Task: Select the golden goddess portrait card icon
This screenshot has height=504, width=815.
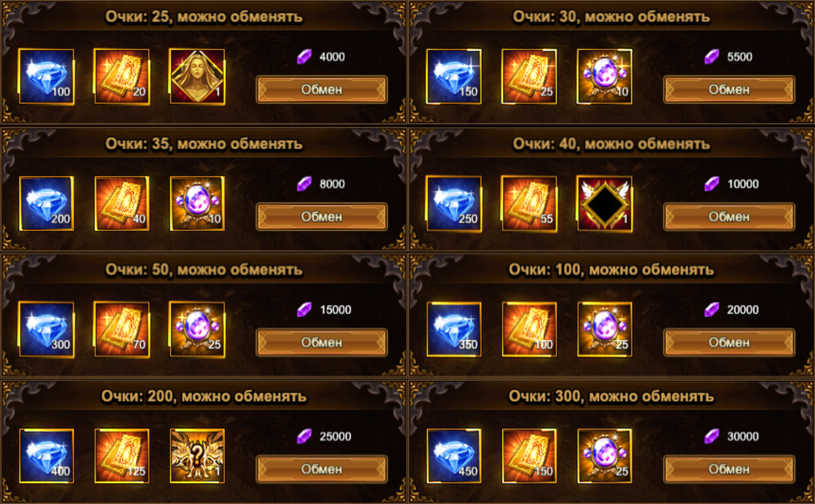Action: pos(197,76)
